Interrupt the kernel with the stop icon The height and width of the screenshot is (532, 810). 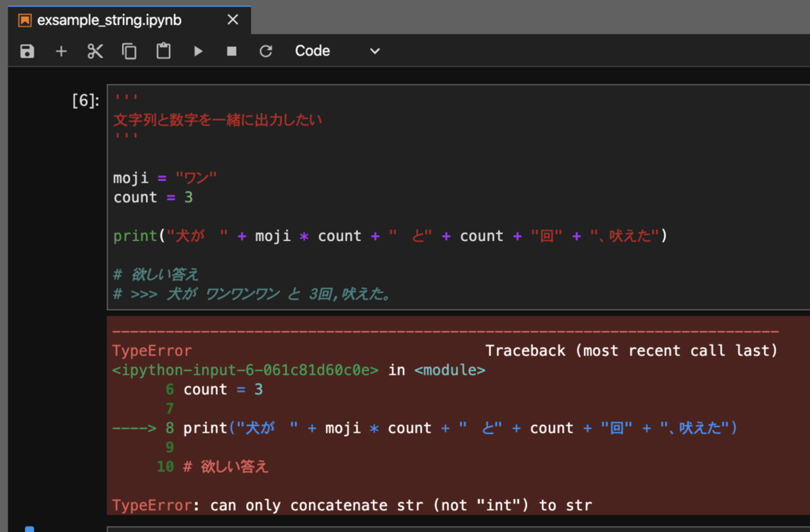232,51
